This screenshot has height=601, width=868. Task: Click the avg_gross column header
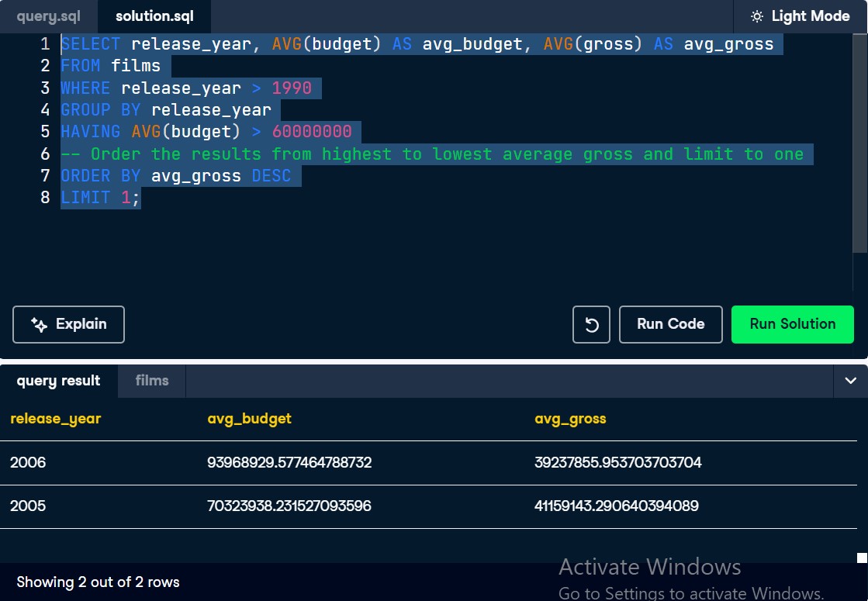[x=570, y=419]
